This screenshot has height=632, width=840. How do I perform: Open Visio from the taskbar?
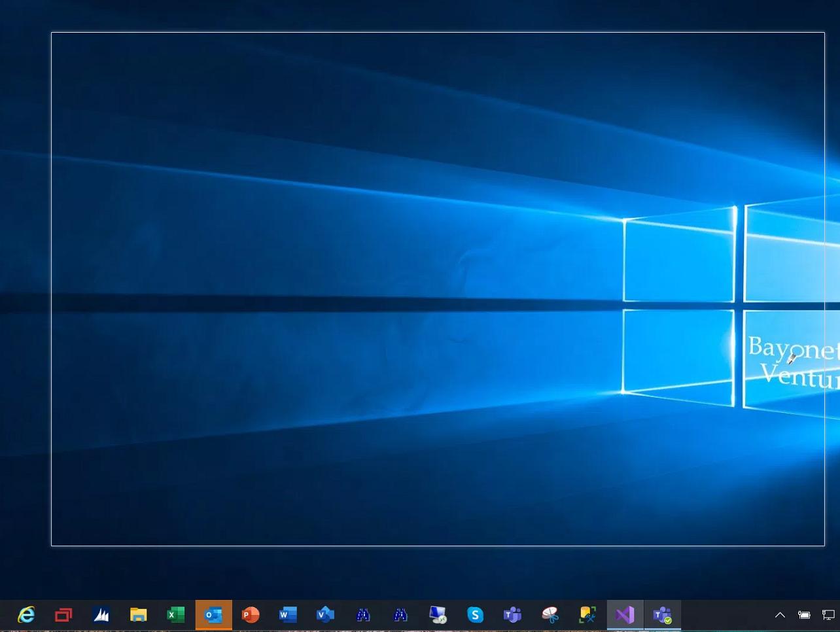[325, 615]
